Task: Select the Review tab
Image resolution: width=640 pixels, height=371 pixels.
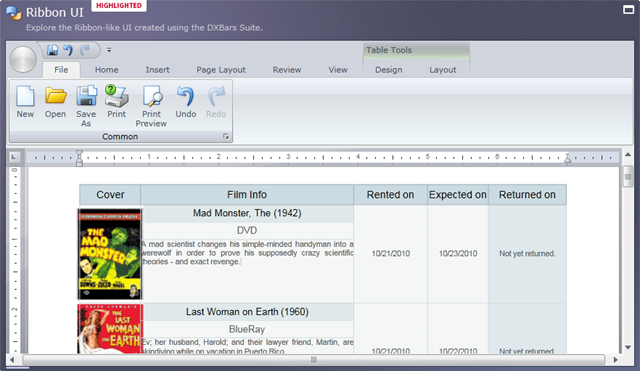Action: 287,70
